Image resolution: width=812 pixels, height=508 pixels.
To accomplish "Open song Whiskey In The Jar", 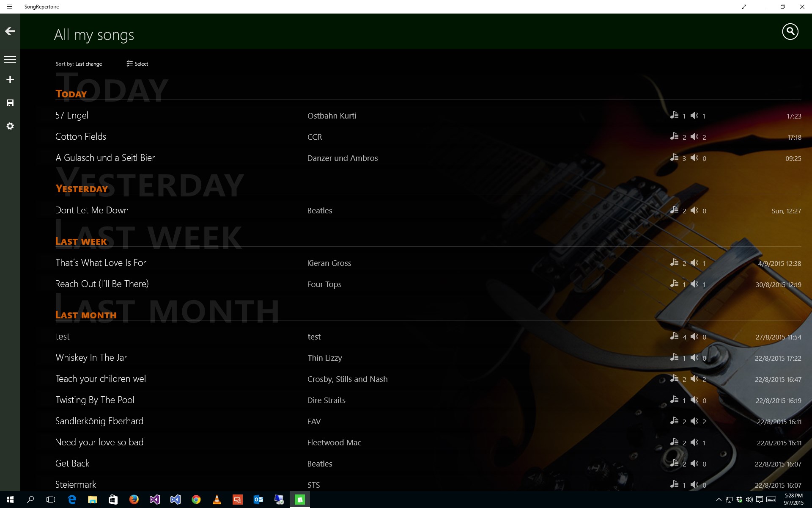I will [x=91, y=358].
